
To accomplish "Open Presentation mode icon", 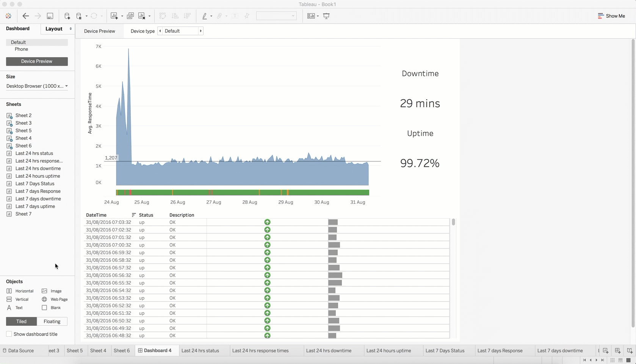I will click(x=326, y=16).
